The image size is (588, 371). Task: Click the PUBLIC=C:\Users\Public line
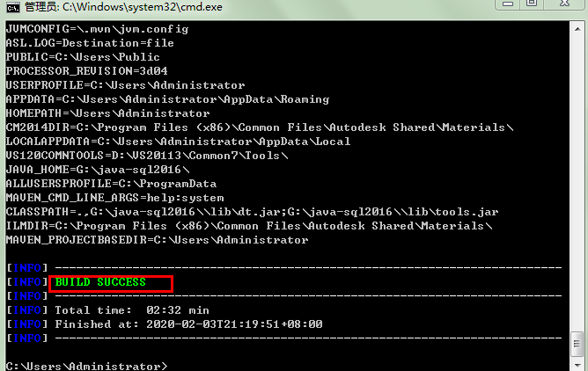(83, 57)
